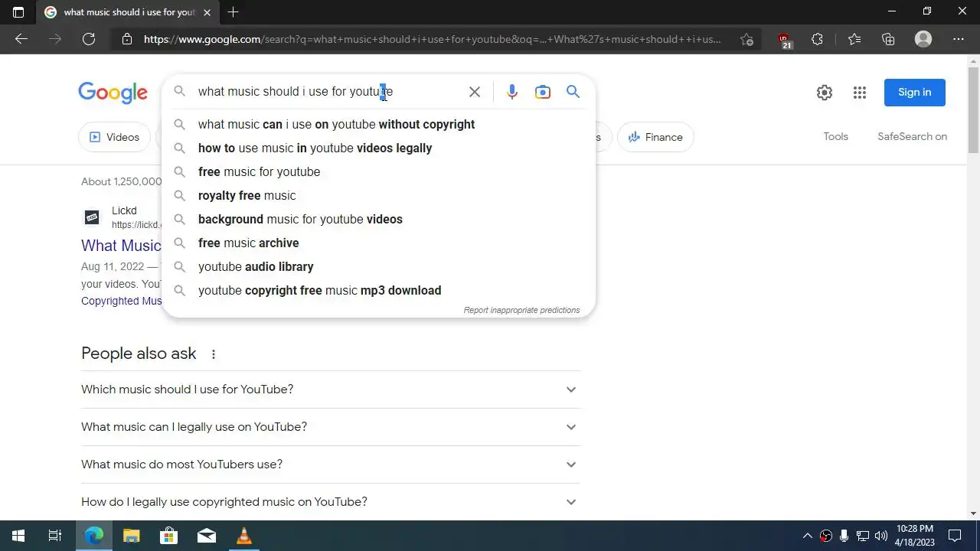Viewport: 980px width, 551px height.
Task: Click the browser back arrow
Action: [x=21, y=39]
